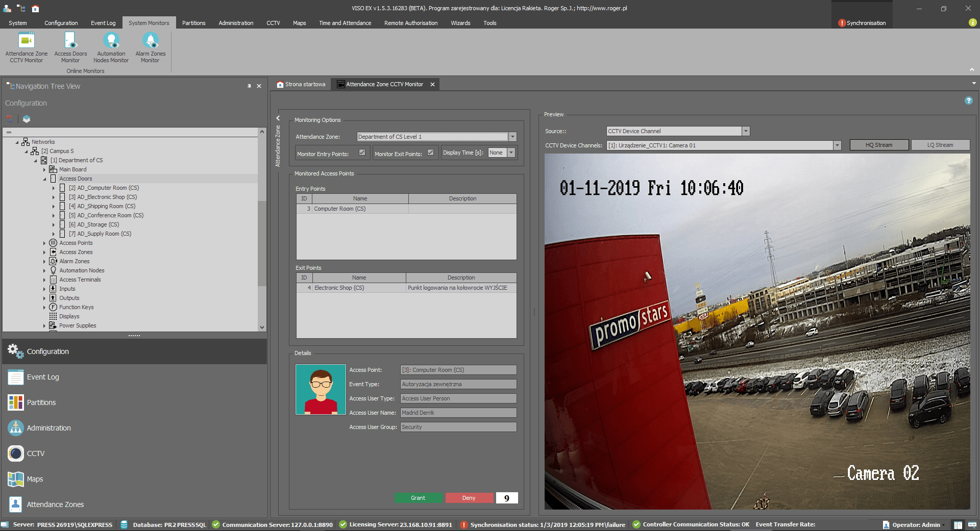The image size is (980, 531).
Task: Open the Maps section in sidebar
Action: (x=35, y=479)
